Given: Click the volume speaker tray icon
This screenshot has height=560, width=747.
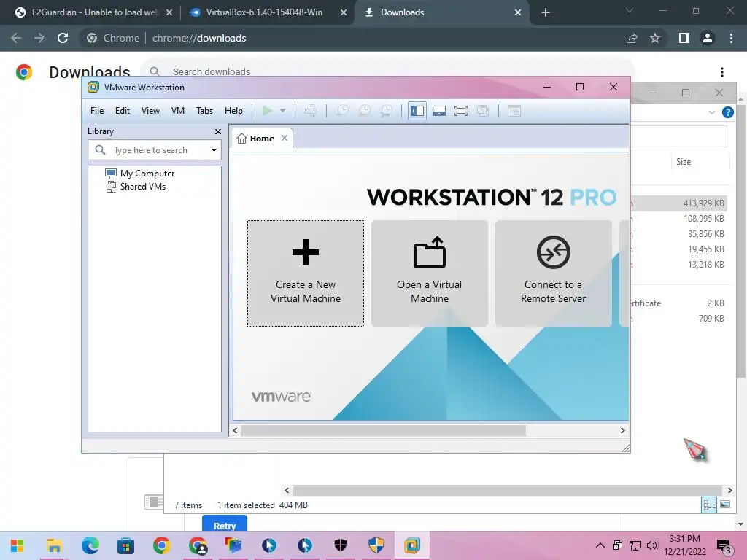Looking at the screenshot, I should point(652,545).
